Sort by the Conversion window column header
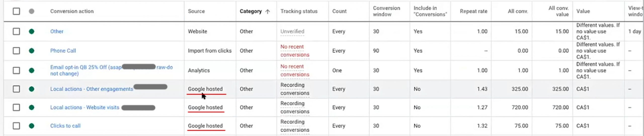644x136 pixels. coord(386,11)
